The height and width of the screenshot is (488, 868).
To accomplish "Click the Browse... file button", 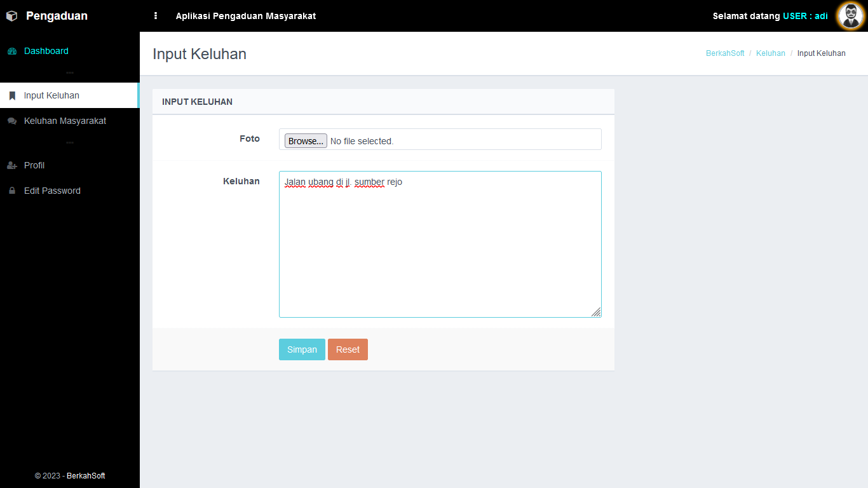I will click(x=306, y=141).
